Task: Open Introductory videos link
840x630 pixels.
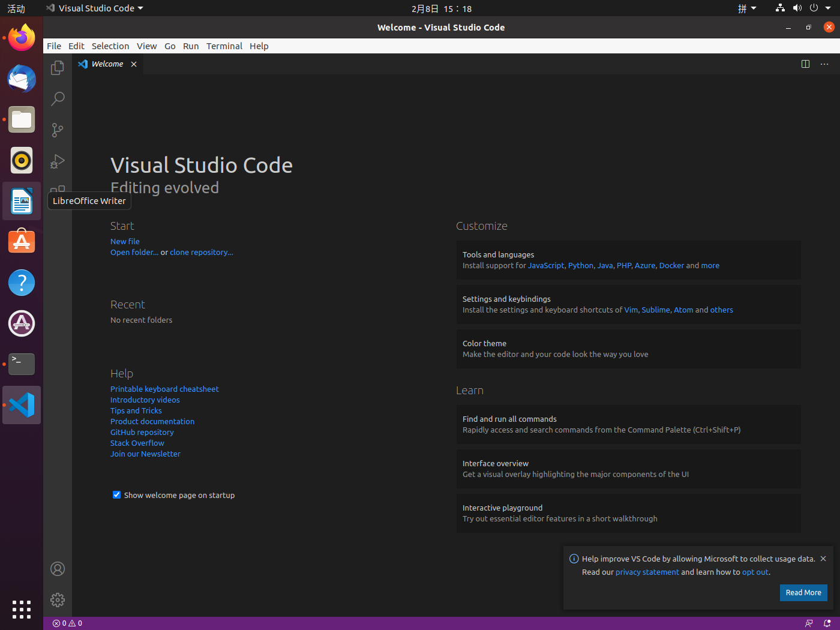Action: tap(145, 400)
